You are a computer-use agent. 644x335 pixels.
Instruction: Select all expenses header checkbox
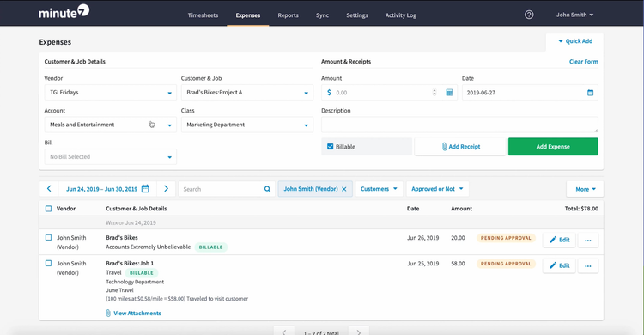pos(48,209)
